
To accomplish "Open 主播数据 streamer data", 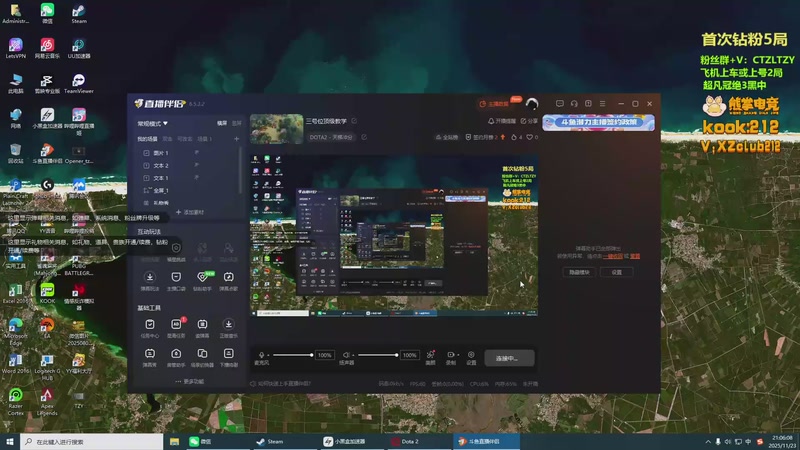I will pos(494,104).
